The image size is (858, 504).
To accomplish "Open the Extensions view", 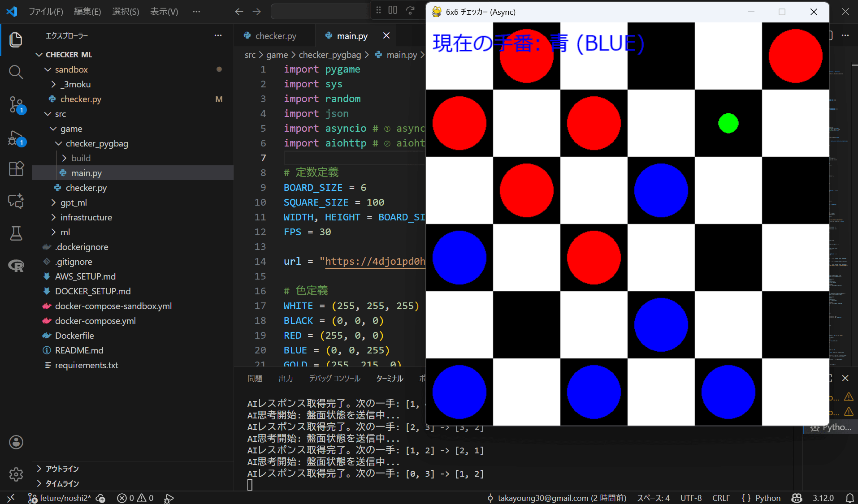I will coord(16,169).
